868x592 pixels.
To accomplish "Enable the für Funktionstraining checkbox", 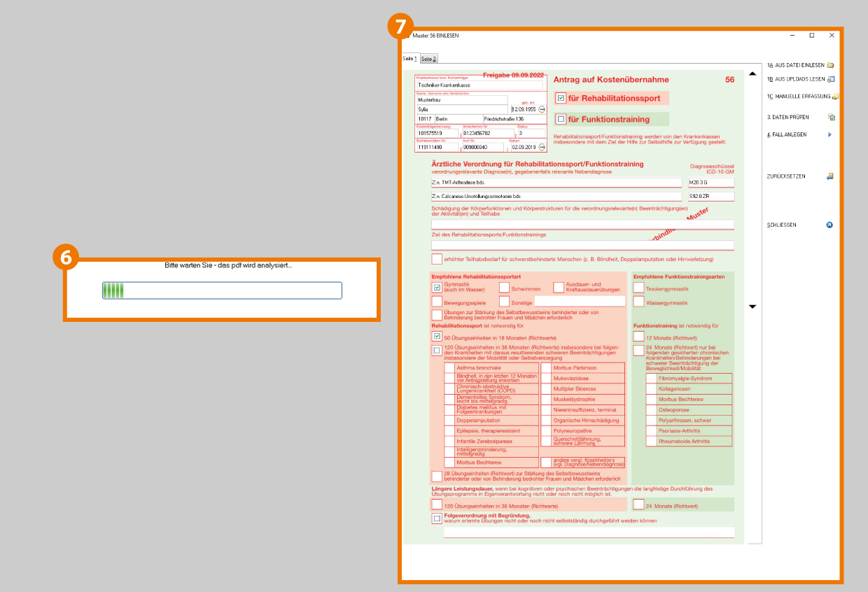I will (561, 119).
